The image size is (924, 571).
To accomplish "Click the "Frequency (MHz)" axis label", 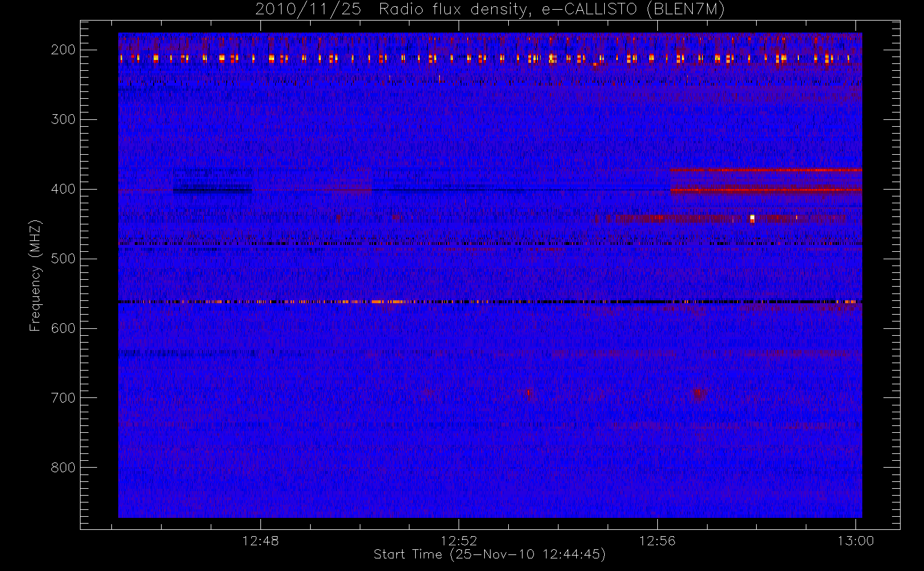I will tap(35, 275).
